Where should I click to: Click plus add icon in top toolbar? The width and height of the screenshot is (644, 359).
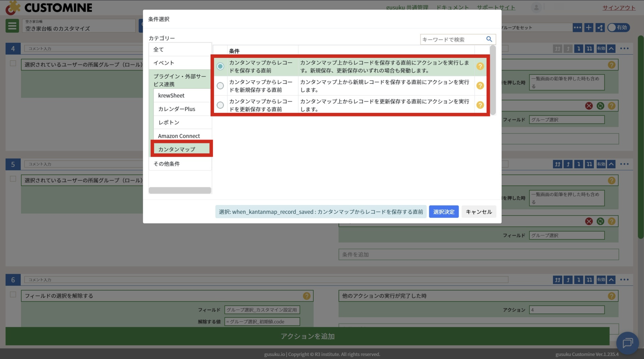[x=588, y=28]
